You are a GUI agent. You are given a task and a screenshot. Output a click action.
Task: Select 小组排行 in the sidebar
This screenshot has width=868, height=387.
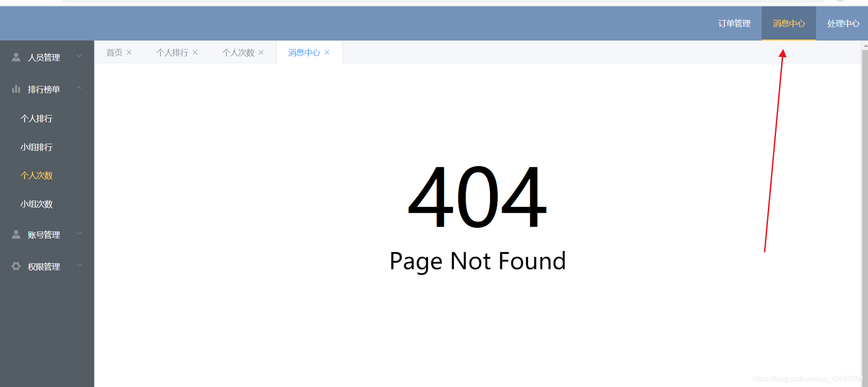[x=36, y=147]
